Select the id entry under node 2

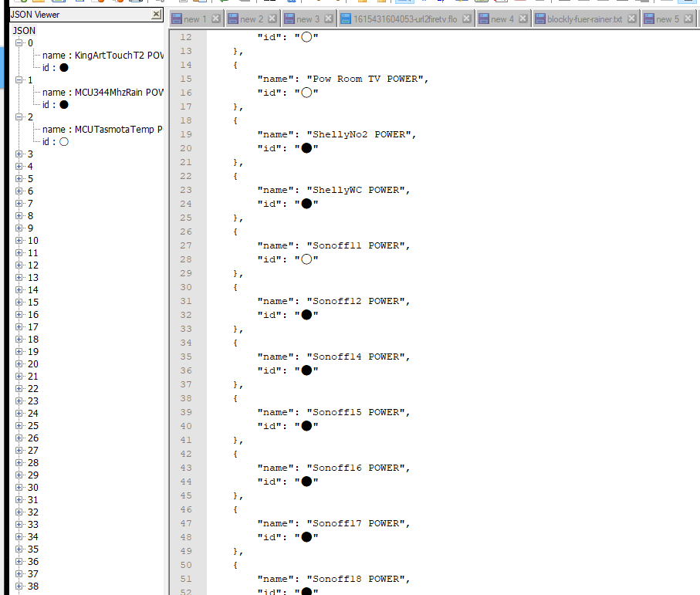pyautogui.click(x=56, y=142)
